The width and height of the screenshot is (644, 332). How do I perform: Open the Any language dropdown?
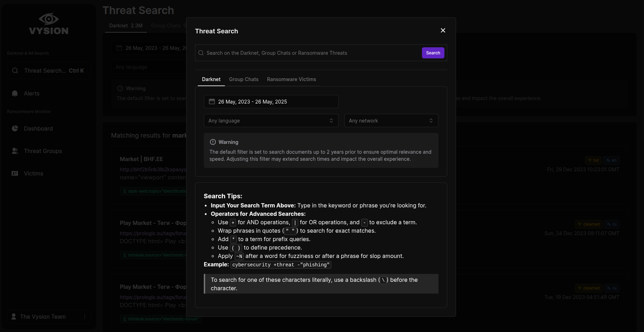click(271, 121)
